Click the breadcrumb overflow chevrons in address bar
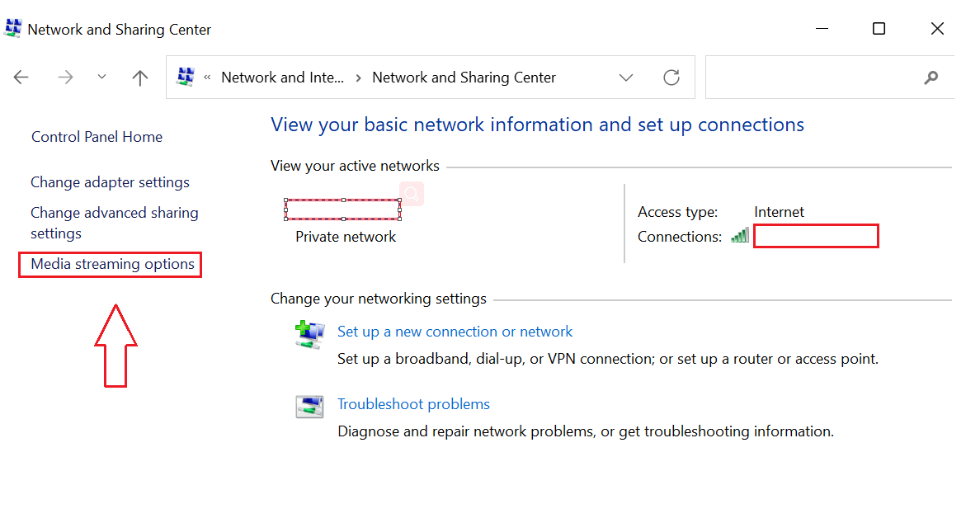This screenshot has height=518, width=980. [x=208, y=77]
